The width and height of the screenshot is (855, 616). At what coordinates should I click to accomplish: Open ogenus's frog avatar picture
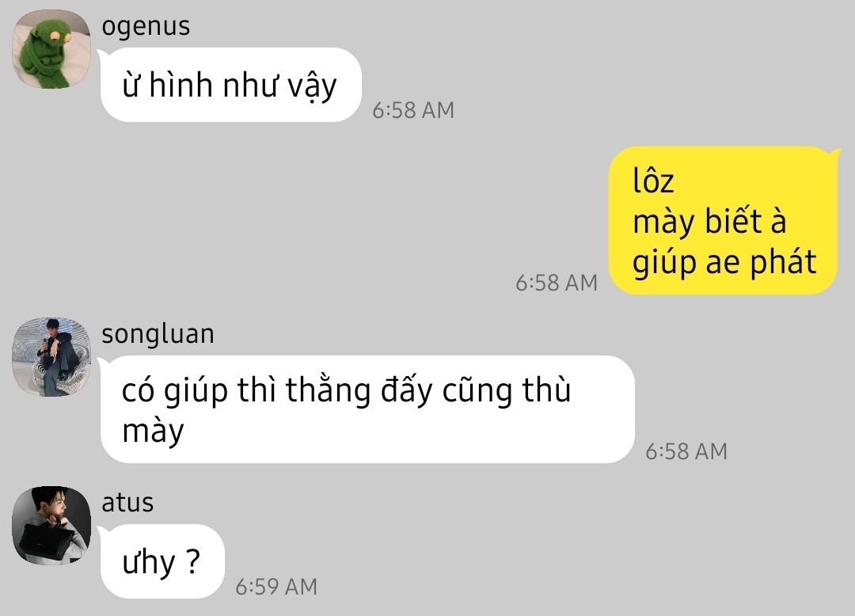pyautogui.click(x=51, y=49)
